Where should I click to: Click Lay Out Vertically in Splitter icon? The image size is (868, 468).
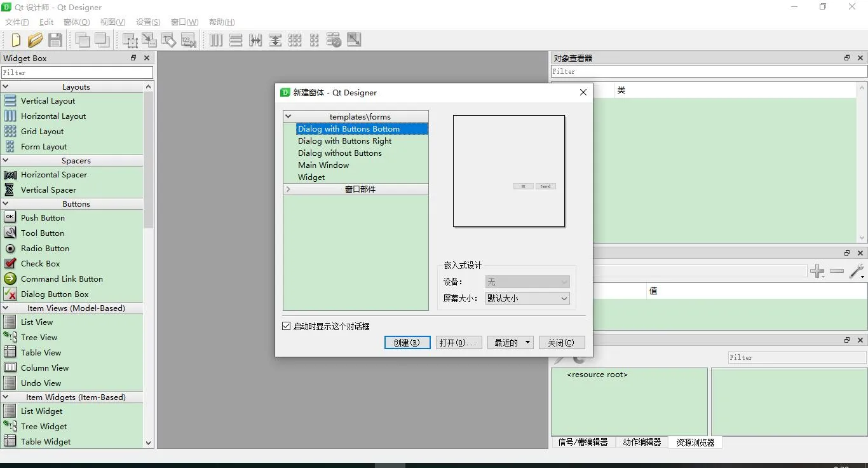coord(275,40)
